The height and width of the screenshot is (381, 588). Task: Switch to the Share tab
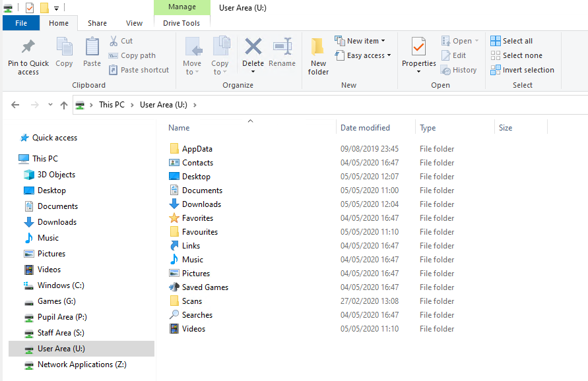[97, 23]
